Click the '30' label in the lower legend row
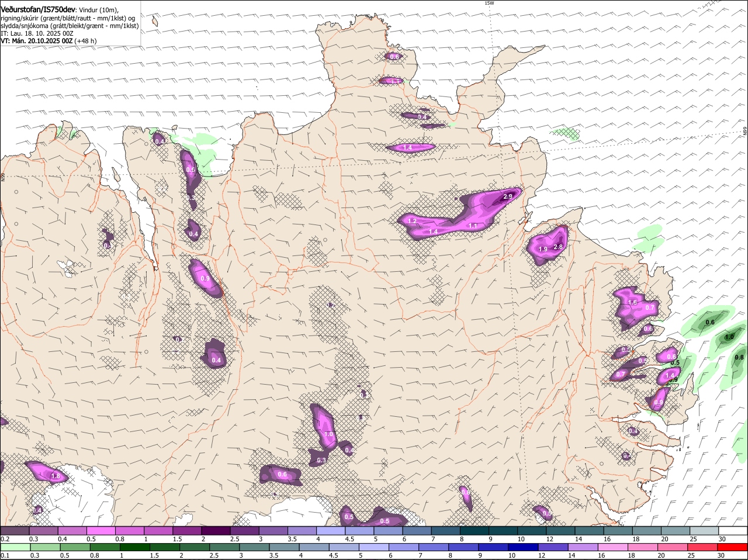The width and height of the screenshot is (748, 560). pyautogui.click(x=721, y=556)
